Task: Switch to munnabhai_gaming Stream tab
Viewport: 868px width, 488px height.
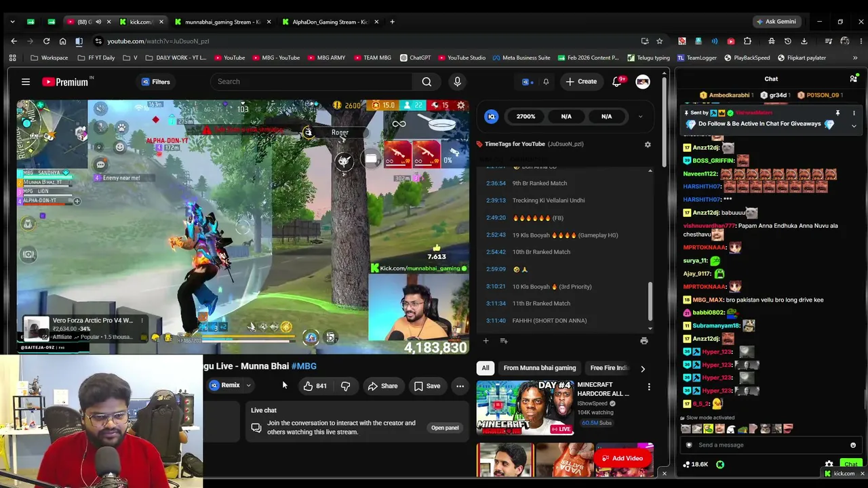Action: [x=222, y=22]
